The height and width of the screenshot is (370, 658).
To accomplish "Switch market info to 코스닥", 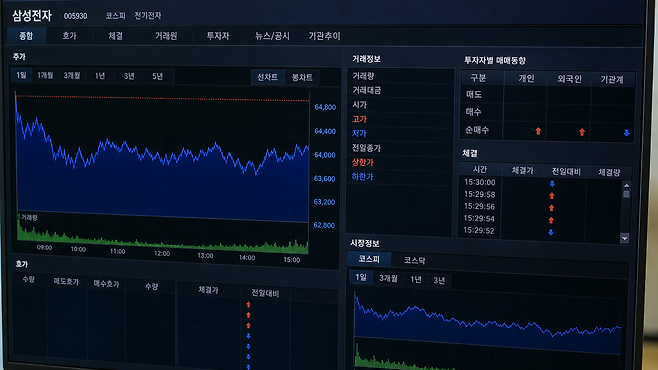I will [x=414, y=261].
